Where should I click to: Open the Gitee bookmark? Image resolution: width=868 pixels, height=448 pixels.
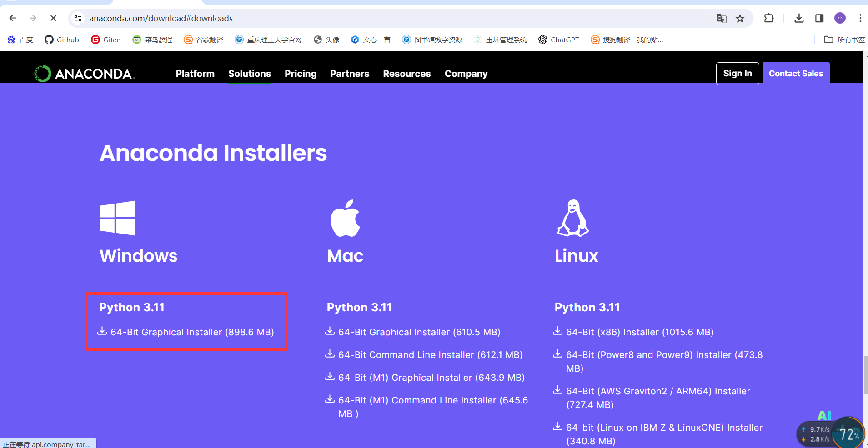(105, 40)
